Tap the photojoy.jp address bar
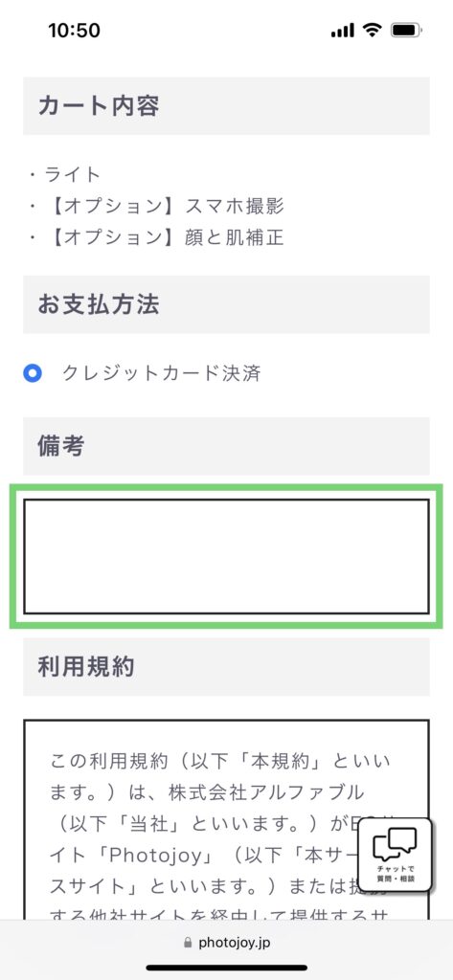 (226, 943)
